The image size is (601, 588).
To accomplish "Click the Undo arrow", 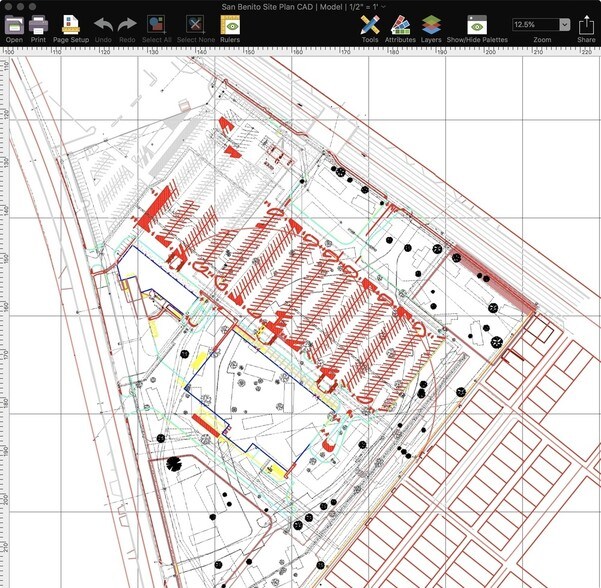I will pos(103,25).
